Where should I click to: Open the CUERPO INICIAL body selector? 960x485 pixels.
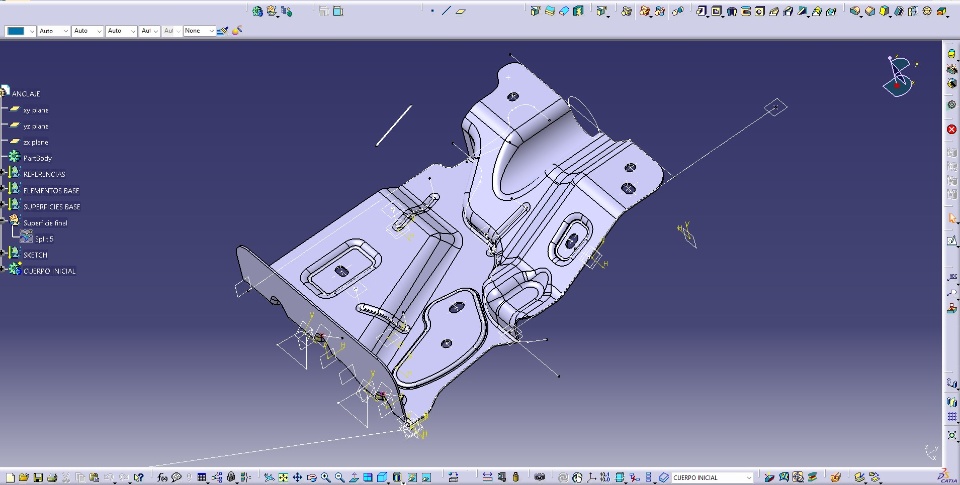pos(712,477)
